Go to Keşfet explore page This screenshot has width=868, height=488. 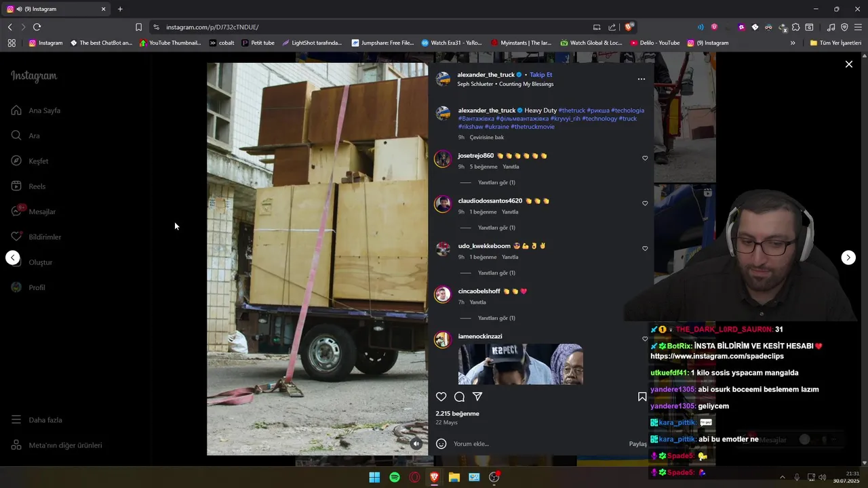(x=30, y=161)
